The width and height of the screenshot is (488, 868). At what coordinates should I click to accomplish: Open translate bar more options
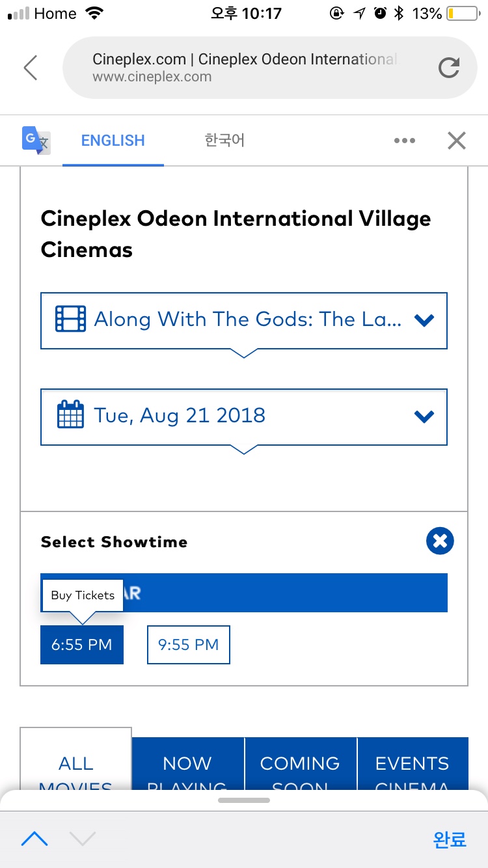coord(404,141)
